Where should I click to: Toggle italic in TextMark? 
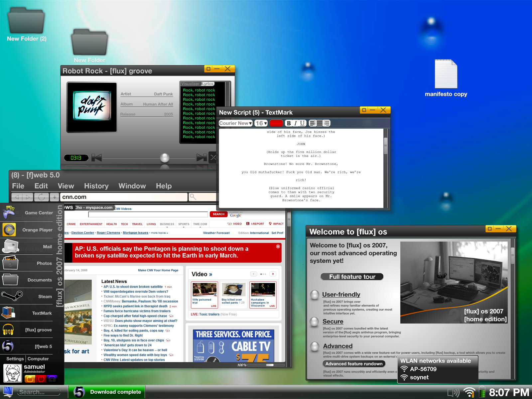(295, 123)
